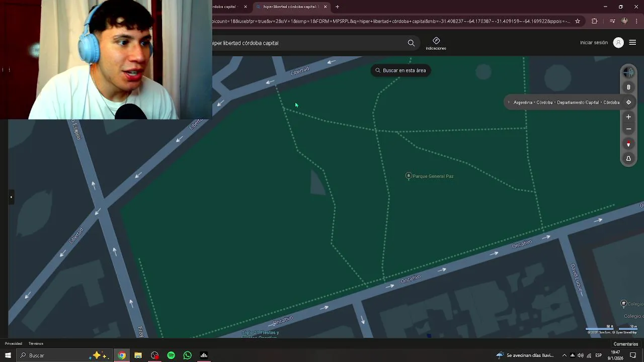Click the profile avatar icon
Viewport: 644px width, 362px height.
pyautogui.click(x=618, y=43)
